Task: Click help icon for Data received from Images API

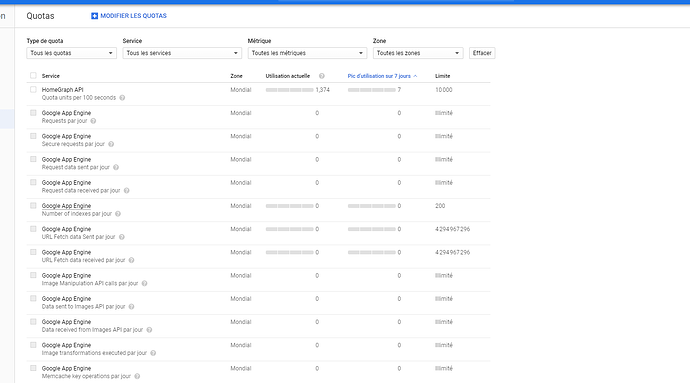Action: [x=149, y=330]
